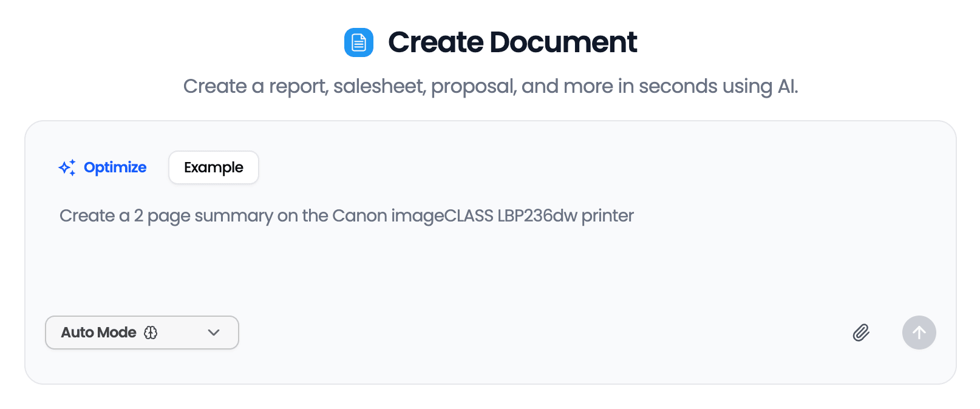The height and width of the screenshot is (409, 980).
Task: Click the upward arrow to generate the document
Action: (919, 333)
